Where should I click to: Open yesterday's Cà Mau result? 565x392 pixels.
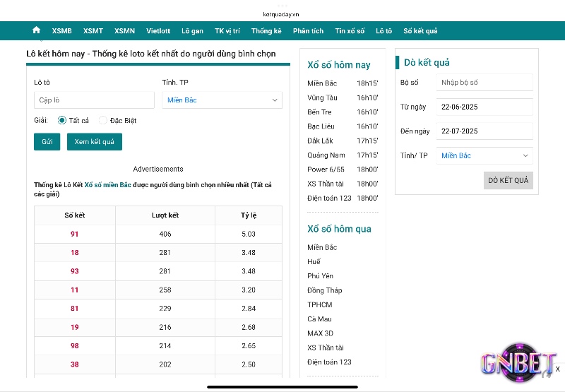[319, 319]
